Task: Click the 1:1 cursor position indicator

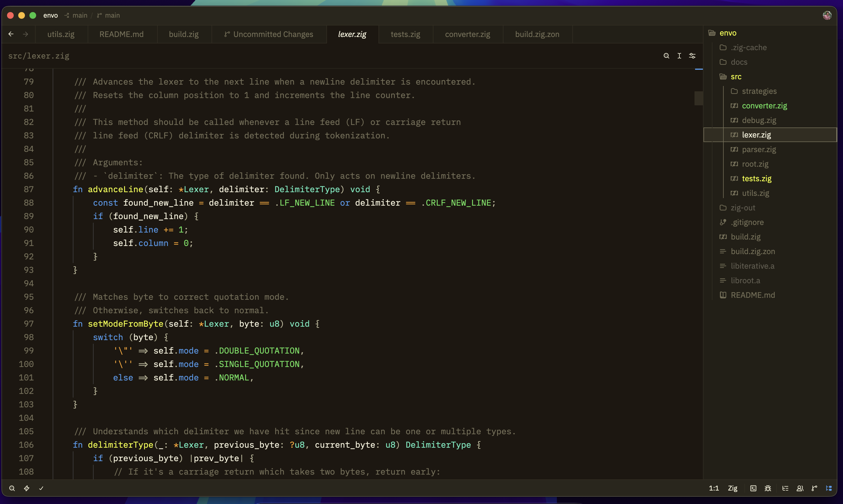Action: pyautogui.click(x=714, y=488)
